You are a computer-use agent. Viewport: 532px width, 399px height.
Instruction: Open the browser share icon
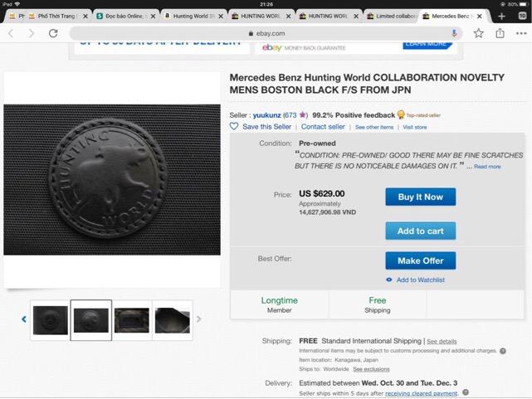pyautogui.click(x=500, y=33)
